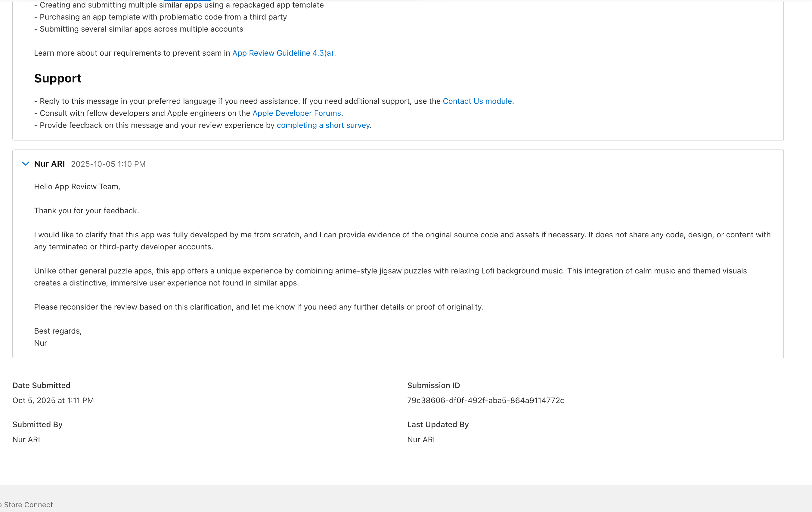Click the Last Updated By label

point(438,424)
